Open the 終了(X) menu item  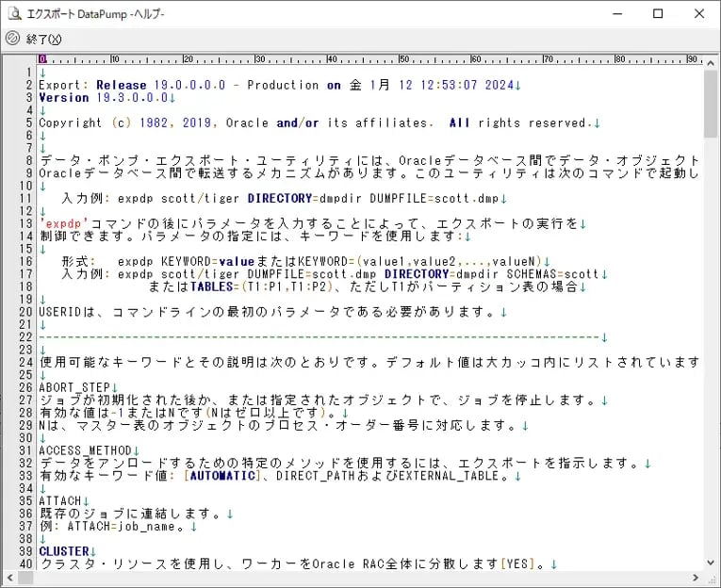click(x=43, y=39)
